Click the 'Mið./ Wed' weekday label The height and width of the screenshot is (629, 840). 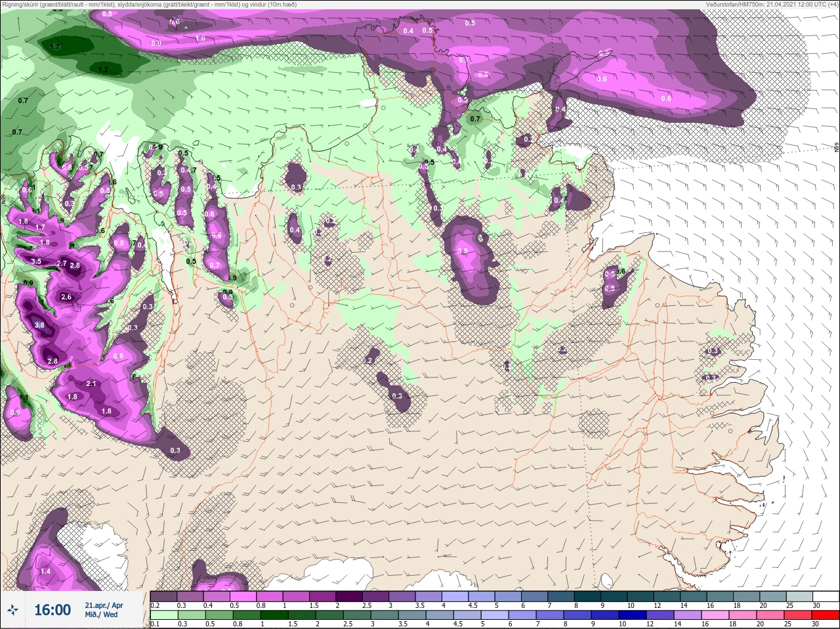102,615
